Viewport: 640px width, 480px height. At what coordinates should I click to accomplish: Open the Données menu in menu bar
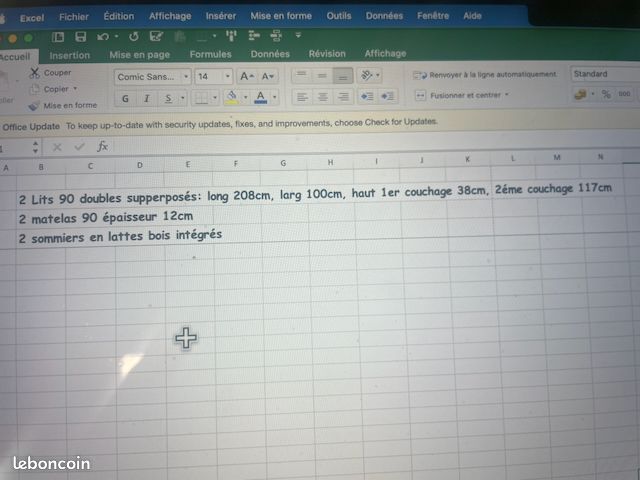(384, 16)
